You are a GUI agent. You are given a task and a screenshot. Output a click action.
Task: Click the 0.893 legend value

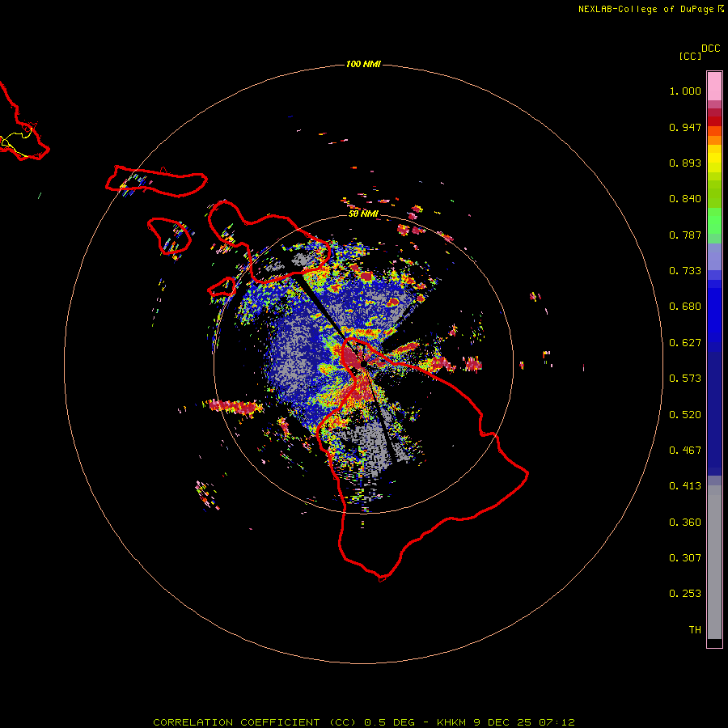pyautogui.click(x=685, y=163)
